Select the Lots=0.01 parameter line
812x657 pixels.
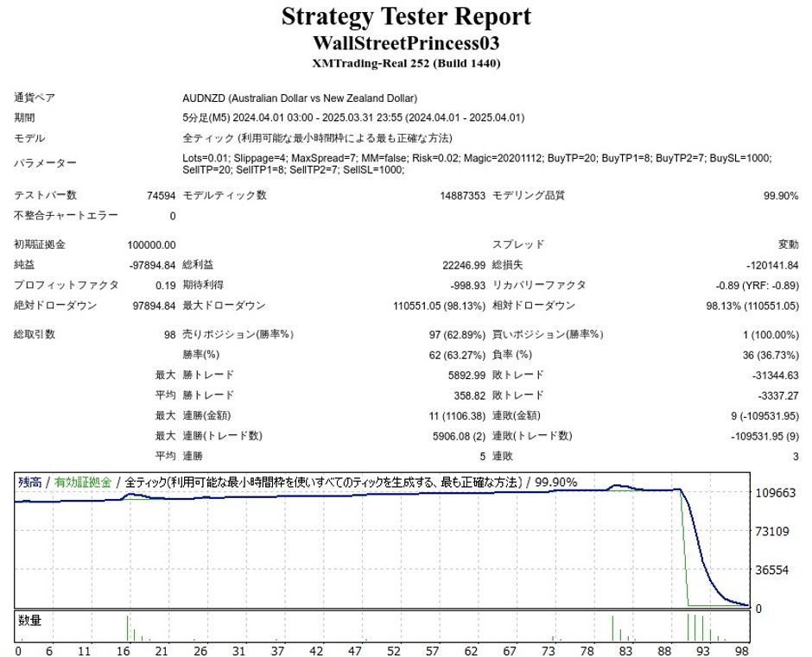(x=477, y=159)
